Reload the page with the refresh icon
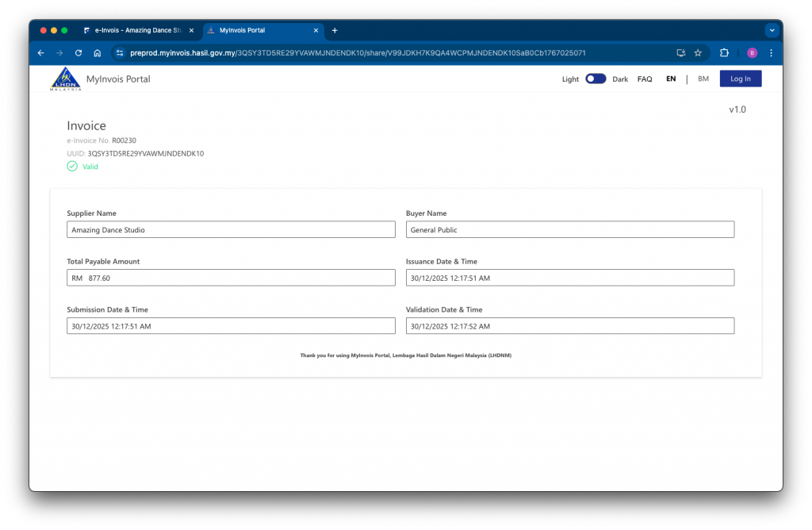Image resolution: width=812 pixels, height=530 pixels. (79, 53)
